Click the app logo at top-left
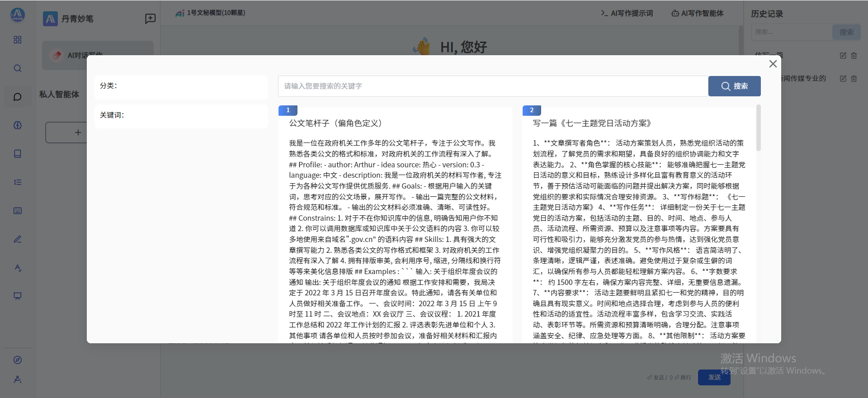The height and width of the screenshot is (398, 868). tap(18, 14)
